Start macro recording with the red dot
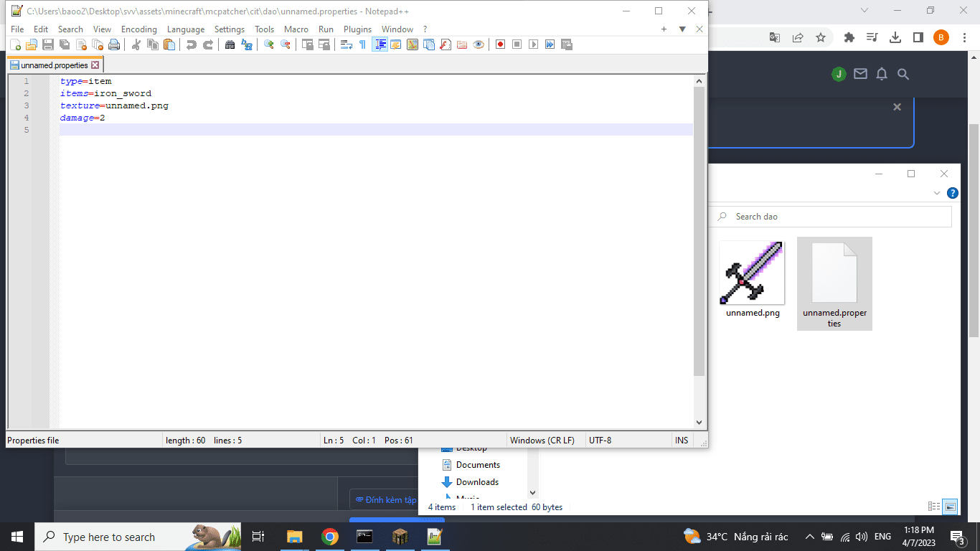 [x=501, y=44]
